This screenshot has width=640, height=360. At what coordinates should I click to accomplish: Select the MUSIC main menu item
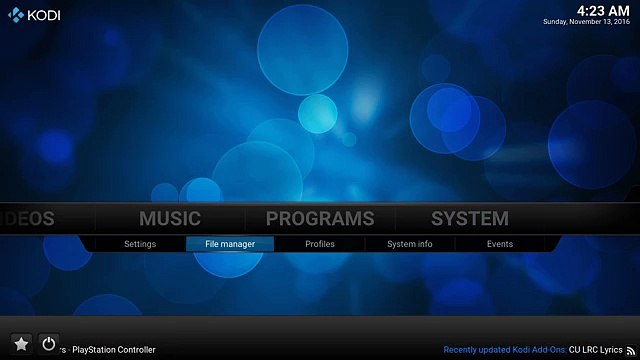click(170, 218)
